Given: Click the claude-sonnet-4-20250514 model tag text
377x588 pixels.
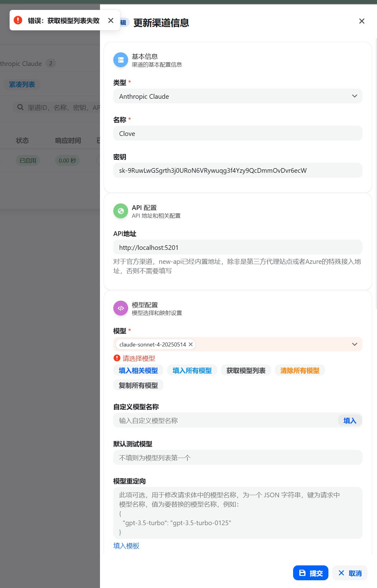Looking at the screenshot, I should click(x=153, y=344).
